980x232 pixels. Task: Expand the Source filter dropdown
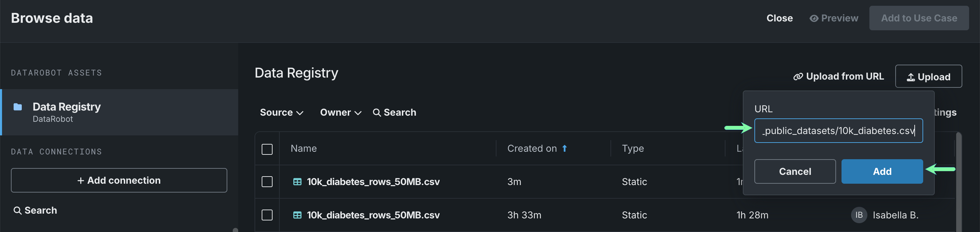pos(281,113)
